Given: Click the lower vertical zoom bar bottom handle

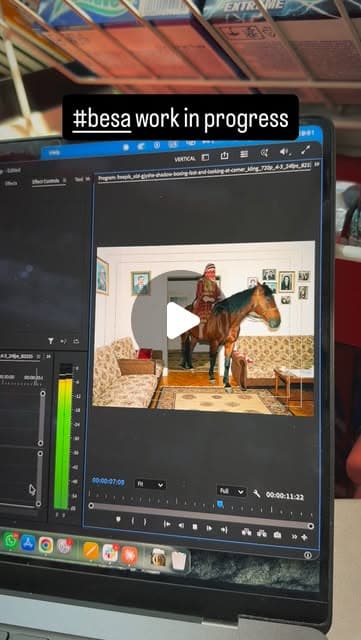Looking at the screenshot, I should (x=38, y=504).
